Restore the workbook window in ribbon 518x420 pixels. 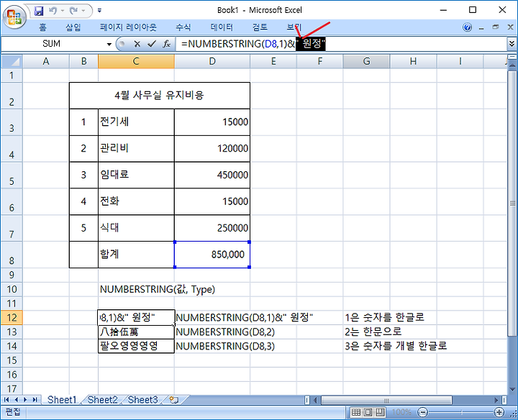pyautogui.click(x=496, y=27)
